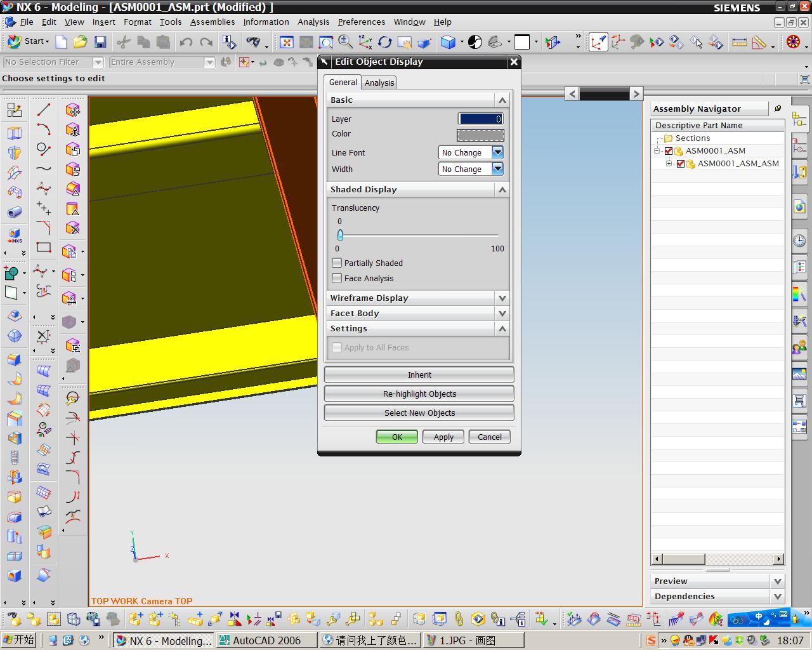Click the Roles icon in resource bar

point(799,347)
